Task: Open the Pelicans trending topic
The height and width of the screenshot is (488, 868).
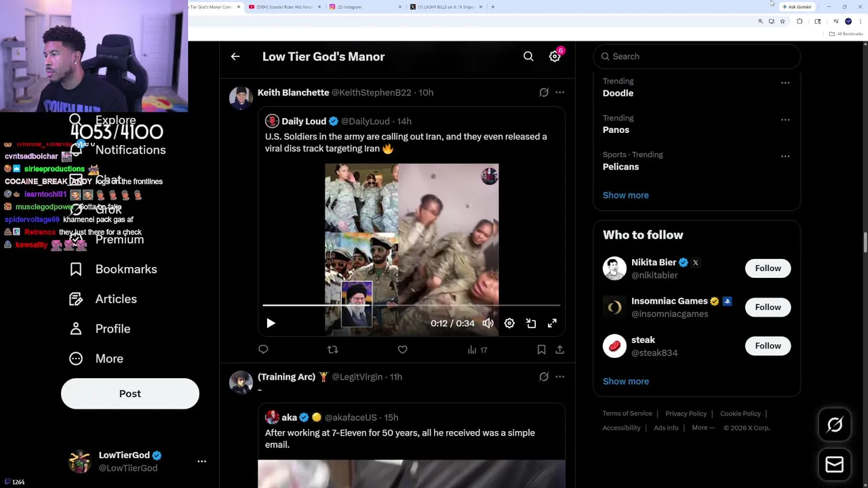Action: 620,167
